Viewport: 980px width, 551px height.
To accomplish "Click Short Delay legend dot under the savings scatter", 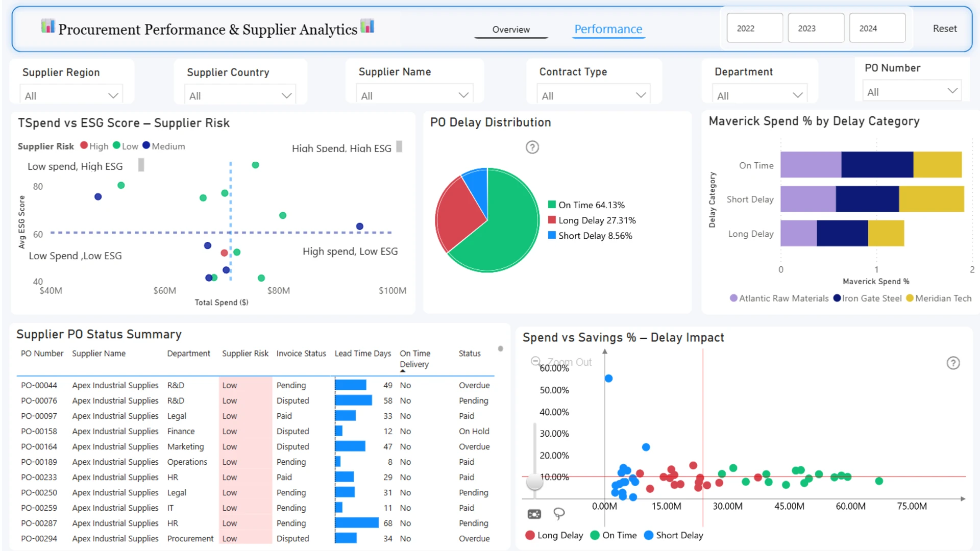I will coord(649,535).
